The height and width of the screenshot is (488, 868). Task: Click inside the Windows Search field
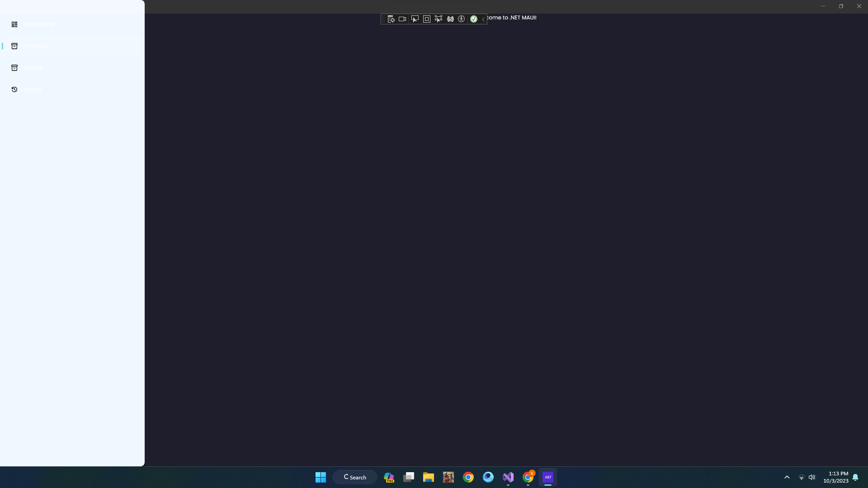(x=355, y=477)
